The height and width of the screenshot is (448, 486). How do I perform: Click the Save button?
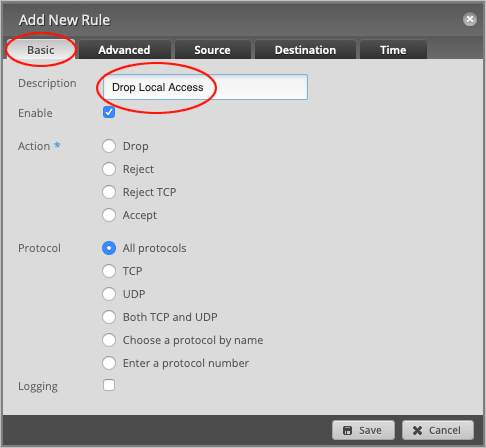pyautogui.click(x=363, y=430)
